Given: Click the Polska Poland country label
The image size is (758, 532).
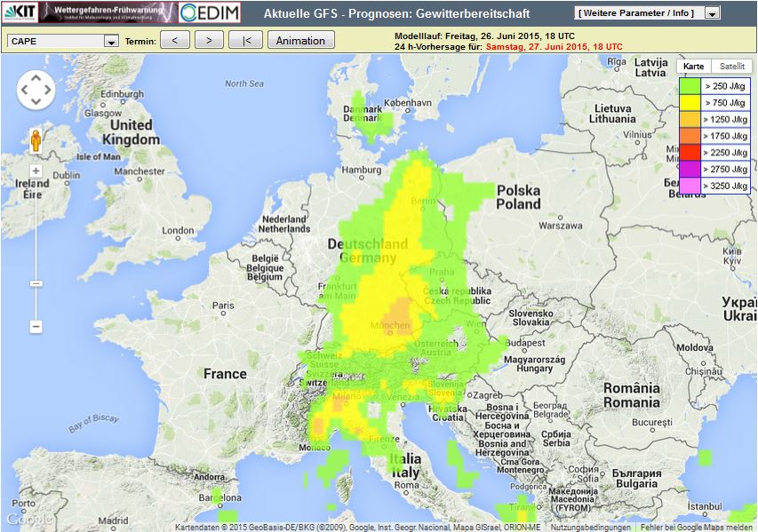Looking at the screenshot, I should click(x=519, y=196).
